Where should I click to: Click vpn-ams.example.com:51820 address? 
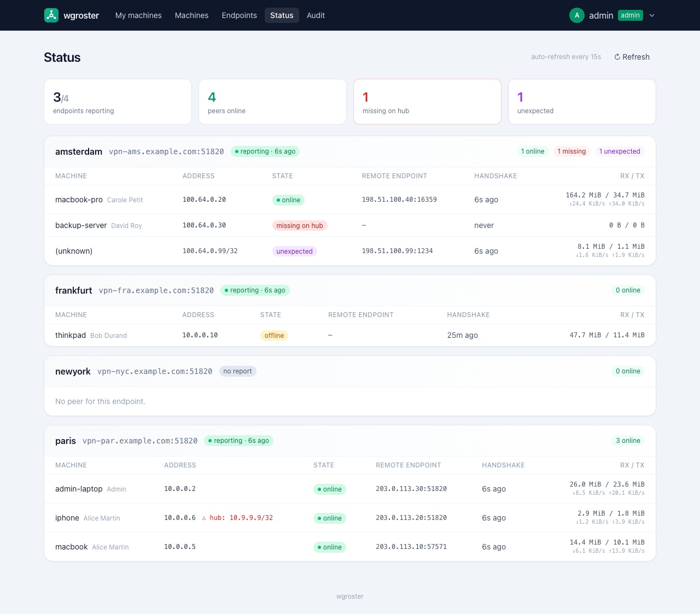pos(166,151)
